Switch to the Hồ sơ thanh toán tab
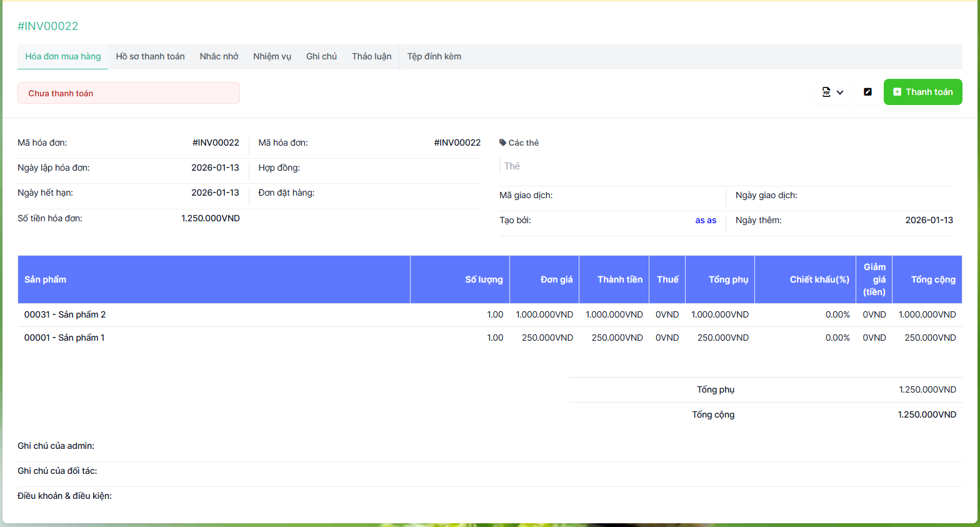980x527 pixels. [x=150, y=56]
